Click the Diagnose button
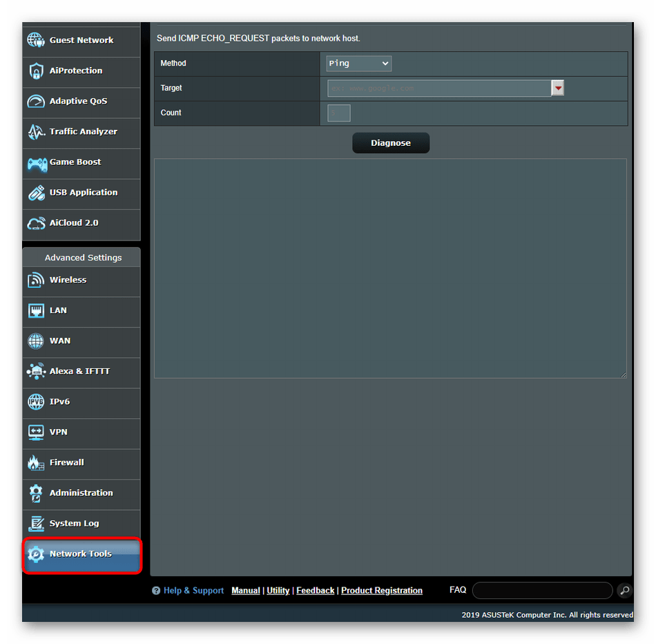The width and height of the screenshot is (656, 644). [391, 143]
